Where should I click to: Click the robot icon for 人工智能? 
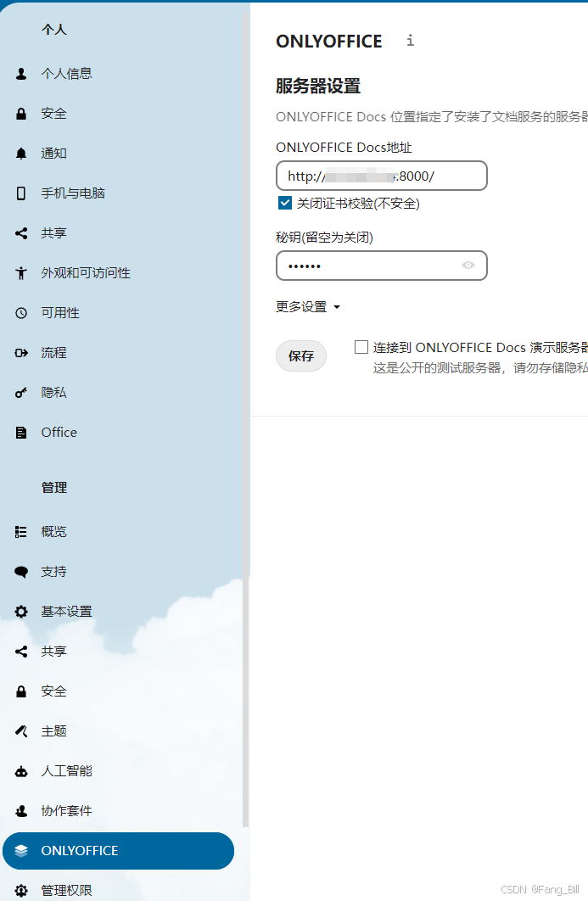tap(21, 771)
